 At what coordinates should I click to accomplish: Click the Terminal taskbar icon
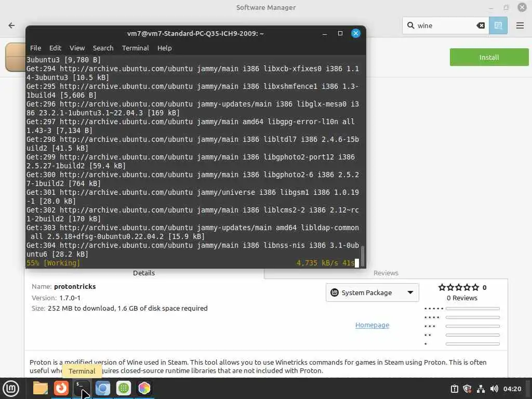(82, 388)
